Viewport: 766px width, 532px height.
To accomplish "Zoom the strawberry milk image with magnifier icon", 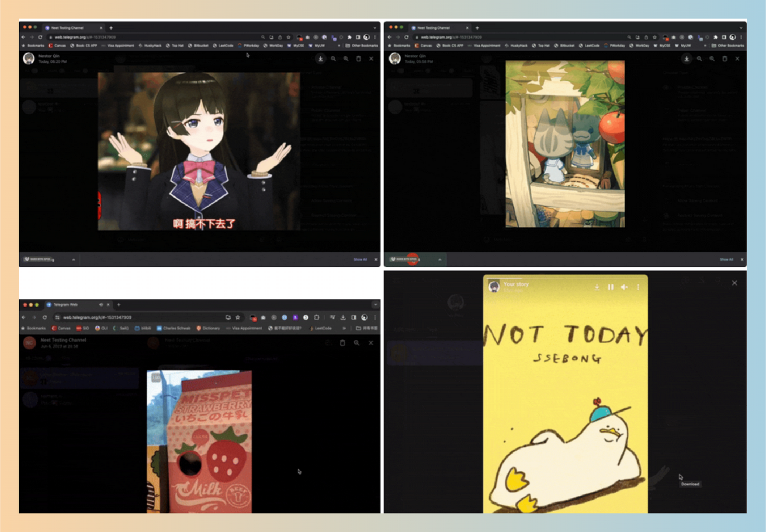I will point(356,343).
